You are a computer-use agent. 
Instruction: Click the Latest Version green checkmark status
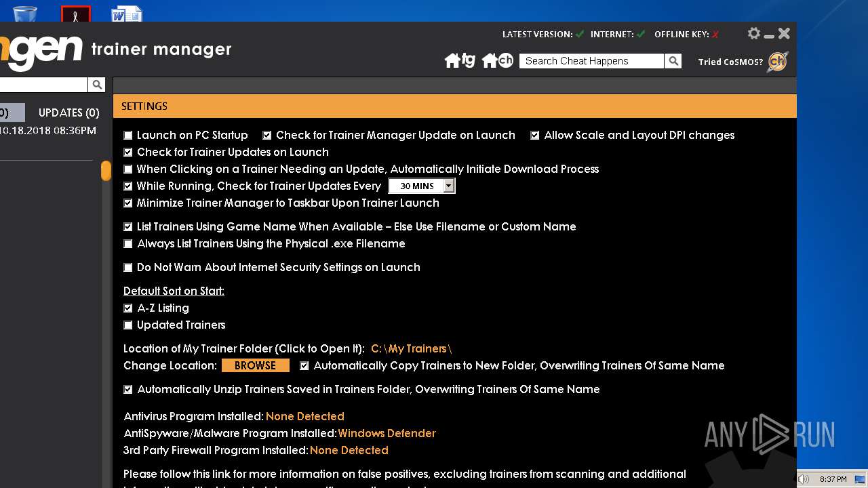pyautogui.click(x=579, y=34)
